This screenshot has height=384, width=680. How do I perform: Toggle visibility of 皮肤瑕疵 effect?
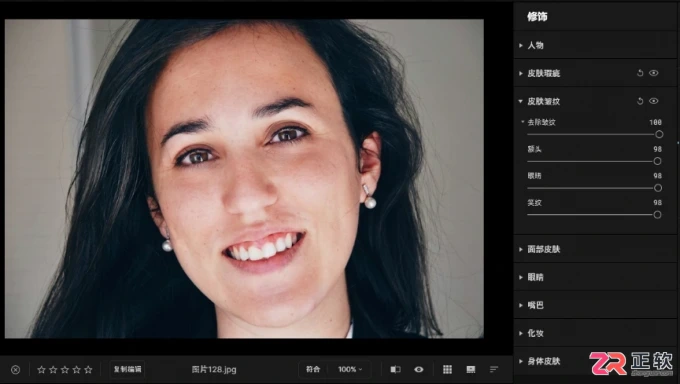click(654, 73)
